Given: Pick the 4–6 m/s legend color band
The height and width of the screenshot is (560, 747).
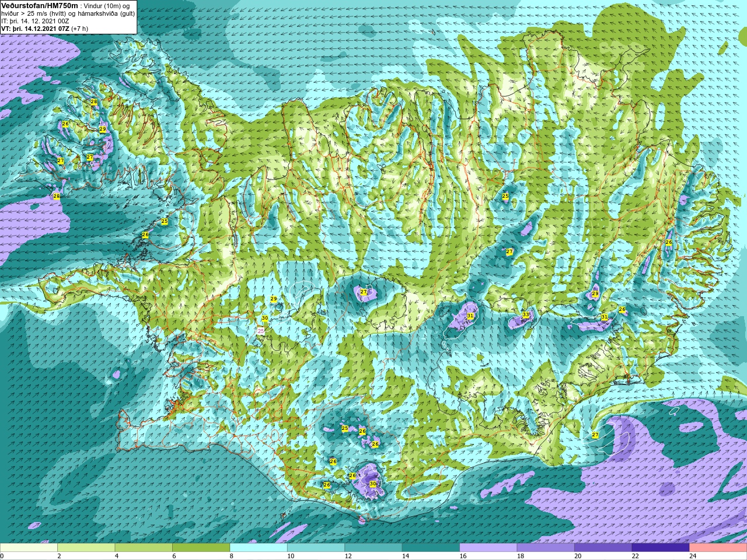Looking at the screenshot, I should click(x=144, y=547).
